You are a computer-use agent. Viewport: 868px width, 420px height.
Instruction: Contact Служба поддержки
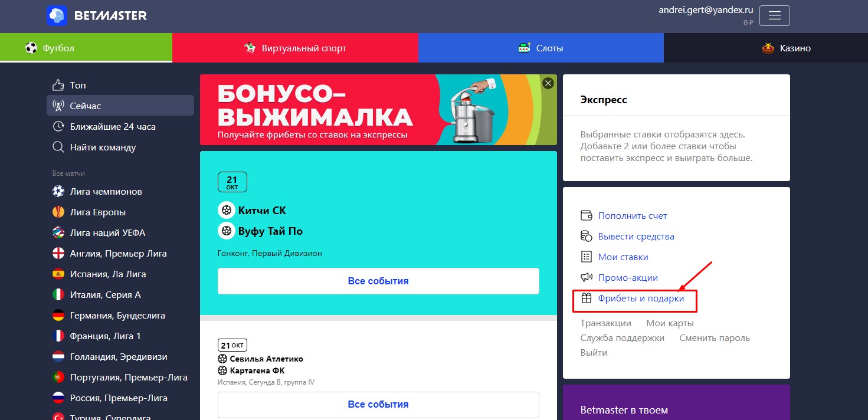(x=623, y=338)
